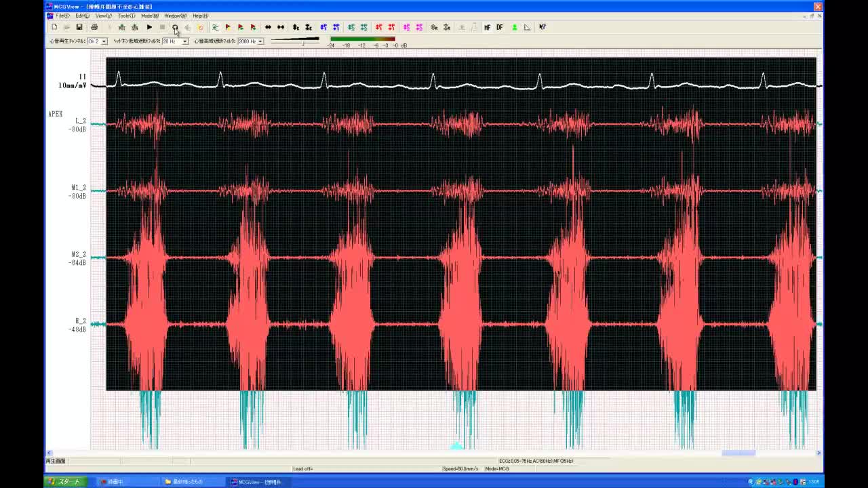Open the File menu
The image size is (868, 488).
tap(62, 16)
